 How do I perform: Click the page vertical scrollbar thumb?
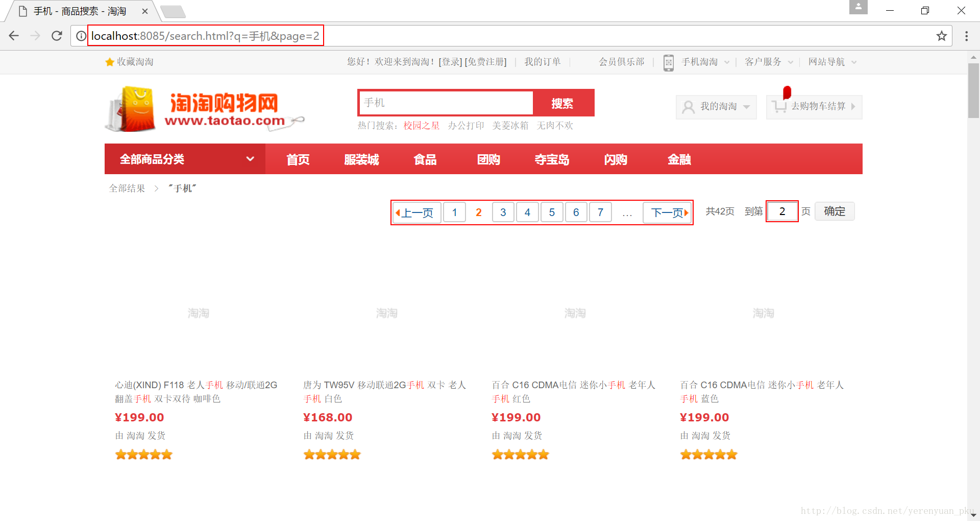point(973,91)
